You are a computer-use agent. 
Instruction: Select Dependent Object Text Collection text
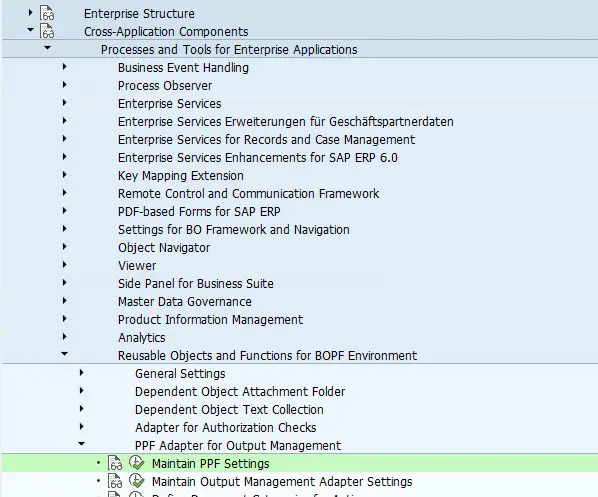pyautogui.click(x=229, y=409)
